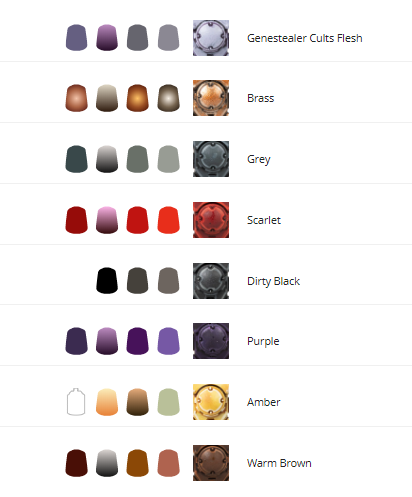Open the Scarlet armor preview thumbnail
The height and width of the screenshot is (497, 412).
211,220
